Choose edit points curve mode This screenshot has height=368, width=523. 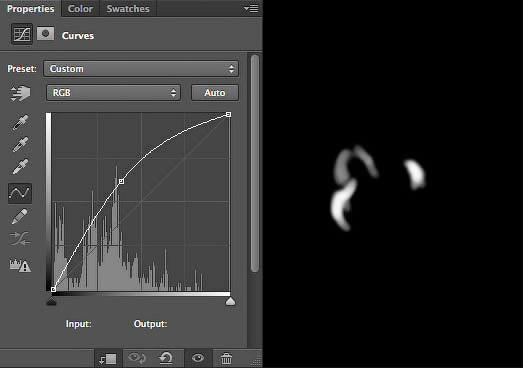tap(20, 193)
